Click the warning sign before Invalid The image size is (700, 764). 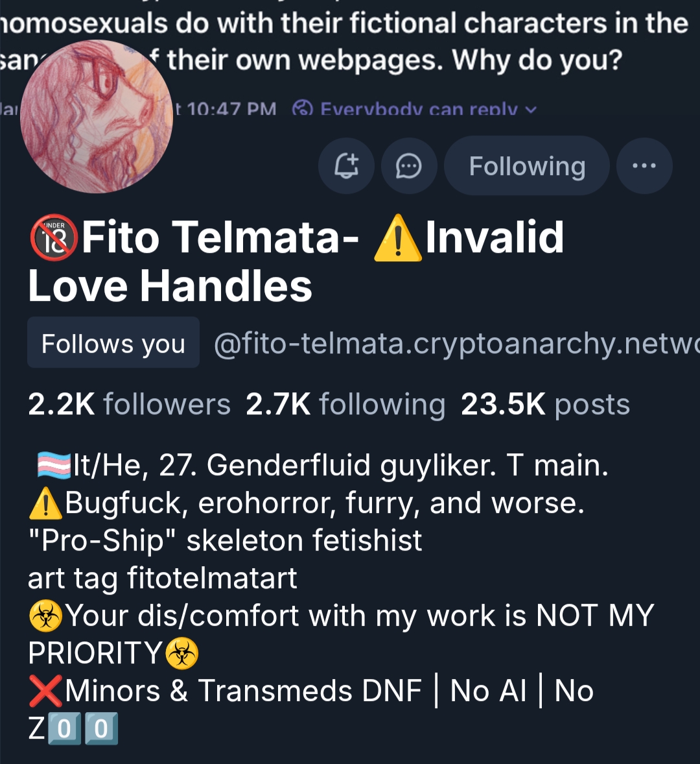click(398, 238)
